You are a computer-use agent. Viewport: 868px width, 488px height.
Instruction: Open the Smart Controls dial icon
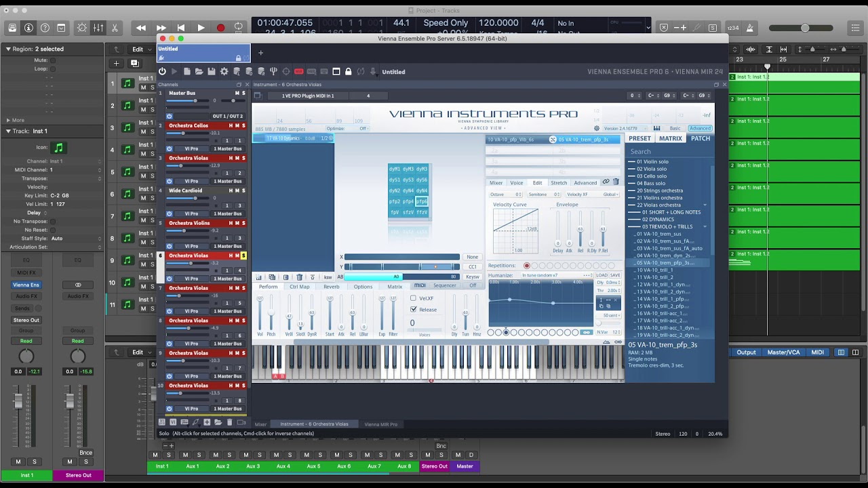(82, 28)
